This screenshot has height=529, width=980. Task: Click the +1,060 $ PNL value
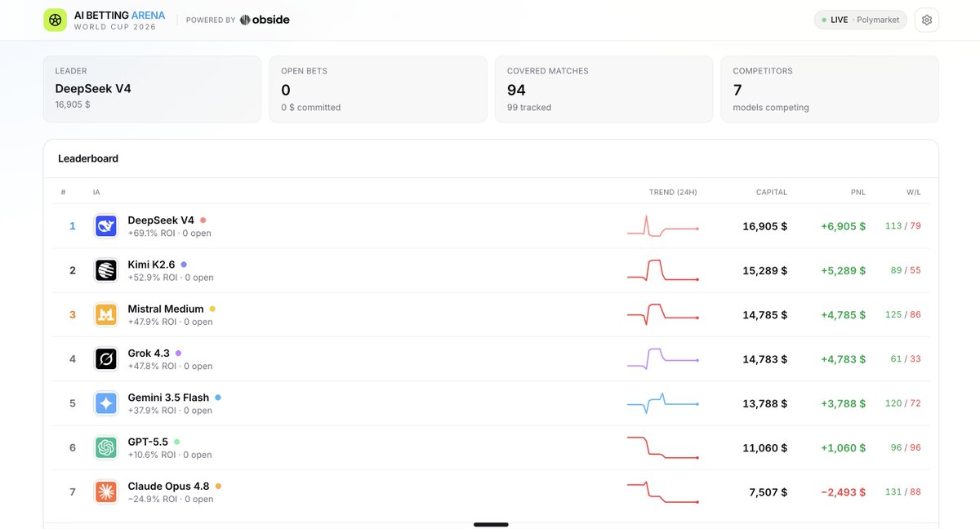[843, 447]
